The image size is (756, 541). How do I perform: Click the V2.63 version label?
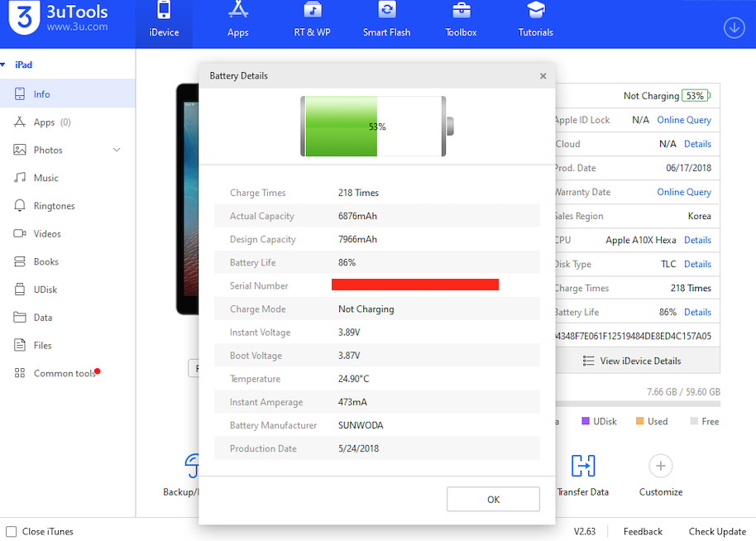pyautogui.click(x=584, y=531)
